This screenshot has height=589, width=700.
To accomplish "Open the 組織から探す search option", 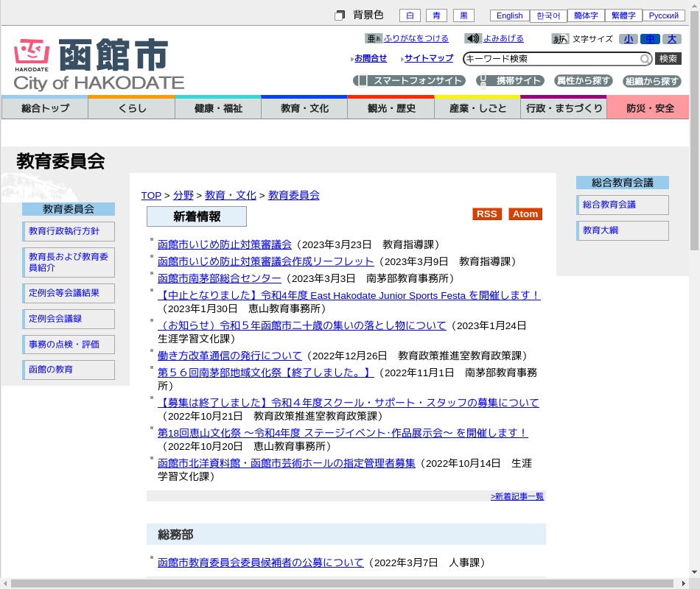I will point(651,81).
